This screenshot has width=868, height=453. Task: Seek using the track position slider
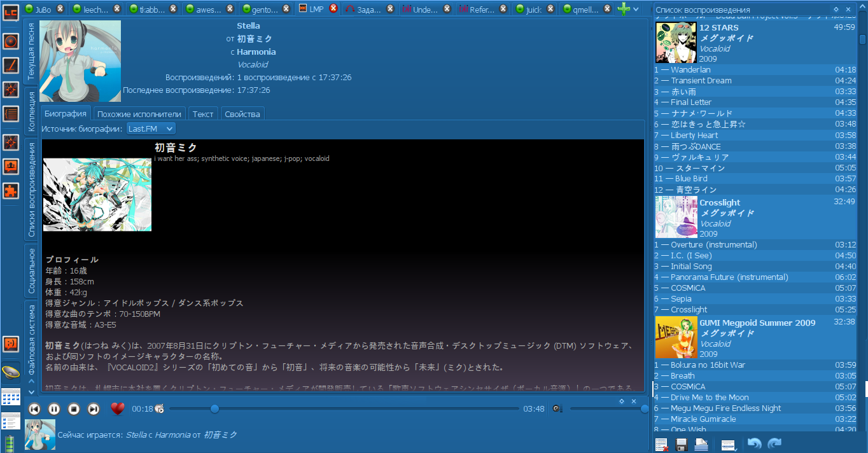[344, 408]
